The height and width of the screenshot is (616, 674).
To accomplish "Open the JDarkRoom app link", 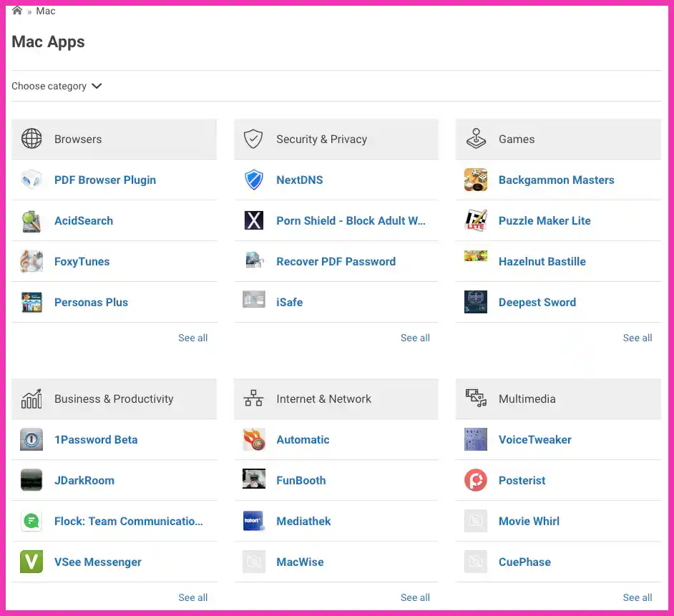I will 84,480.
